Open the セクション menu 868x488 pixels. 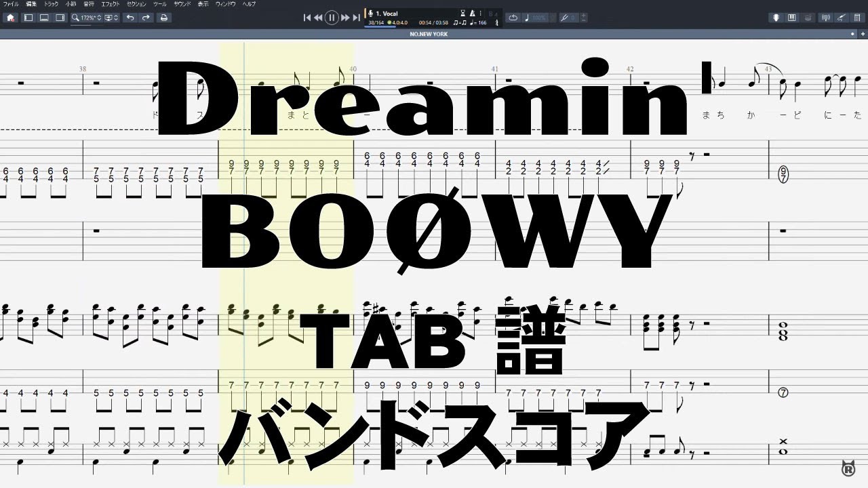click(x=137, y=4)
